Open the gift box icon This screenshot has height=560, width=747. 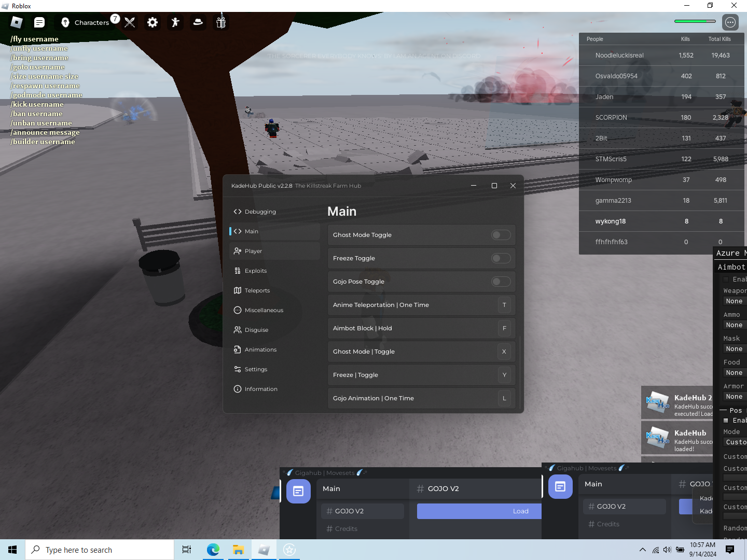(221, 22)
